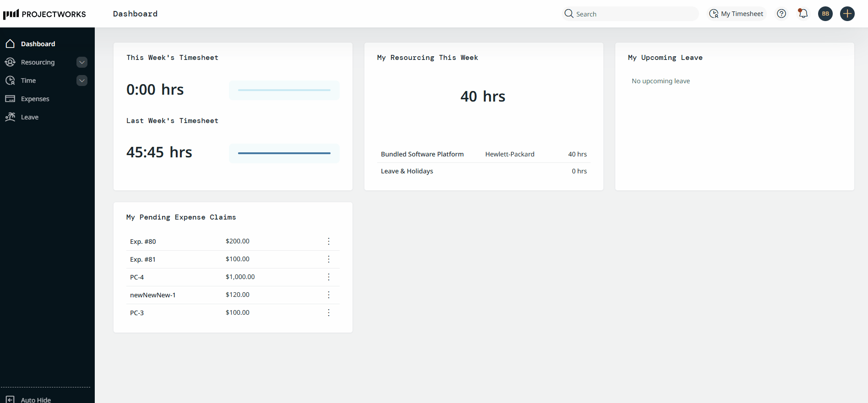Click the plus quick-add button
868x403 pixels.
847,14
